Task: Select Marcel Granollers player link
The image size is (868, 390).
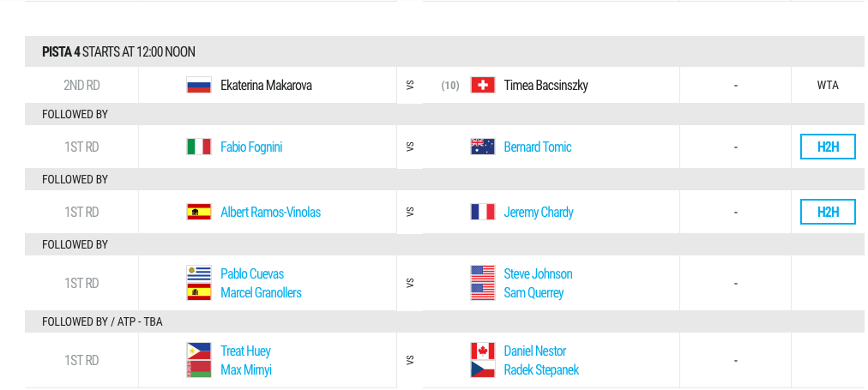Action: (x=261, y=292)
